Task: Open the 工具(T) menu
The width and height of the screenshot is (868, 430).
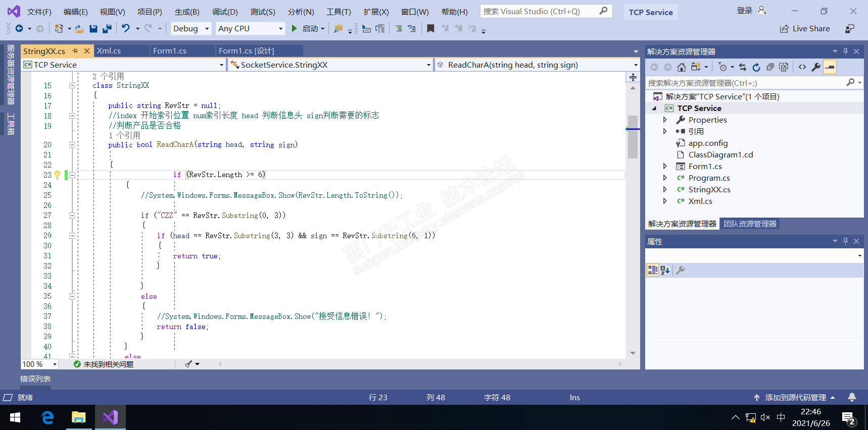Action: click(x=339, y=12)
